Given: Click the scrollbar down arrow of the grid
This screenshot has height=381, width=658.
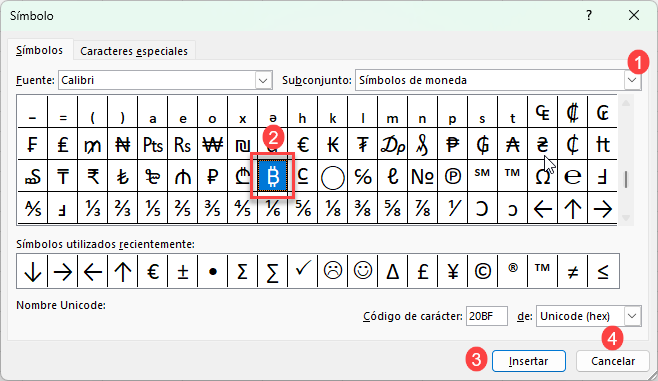Looking at the screenshot, I should click(x=626, y=218).
